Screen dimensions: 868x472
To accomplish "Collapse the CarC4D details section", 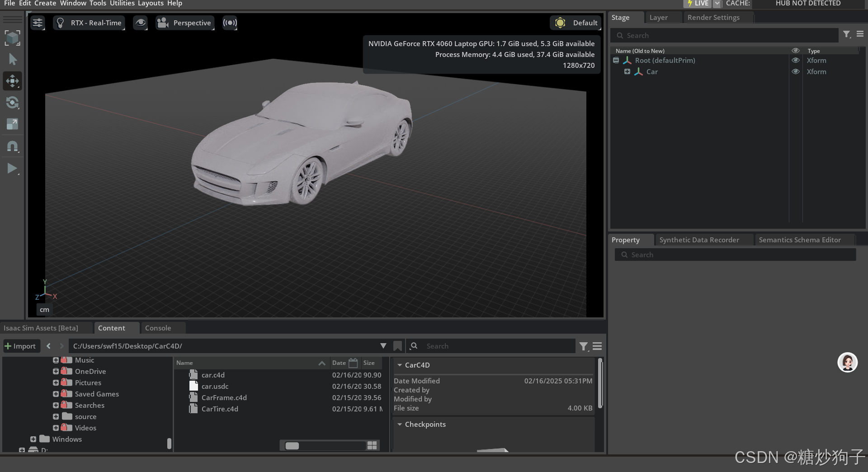I will [x=400, y=365].
